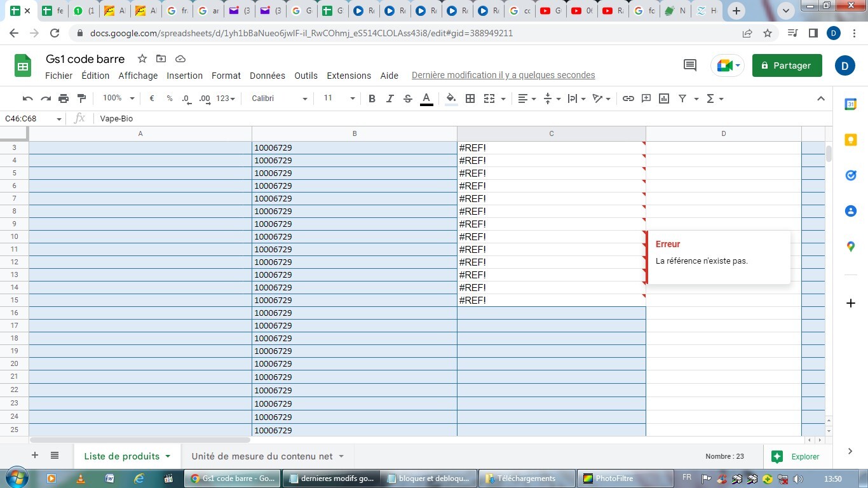Expand merge cells options arrow
Image resolution: width=868 pixels, height=488 pixels.
click(503, 98)
